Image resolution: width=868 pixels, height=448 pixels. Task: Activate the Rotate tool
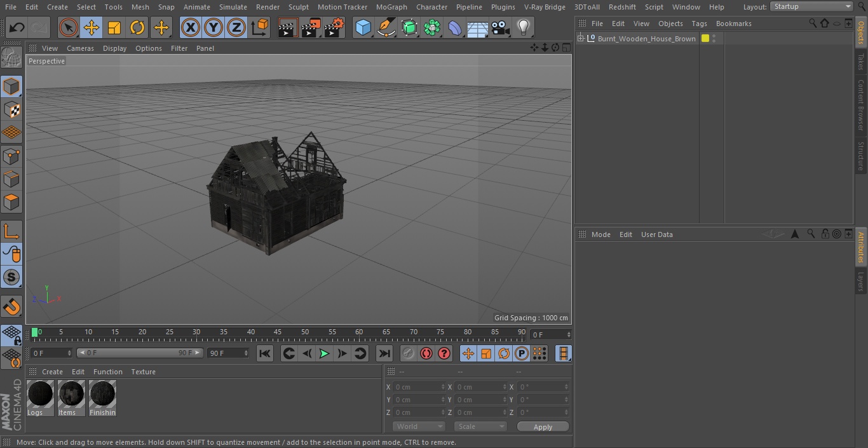click(137, 27)
